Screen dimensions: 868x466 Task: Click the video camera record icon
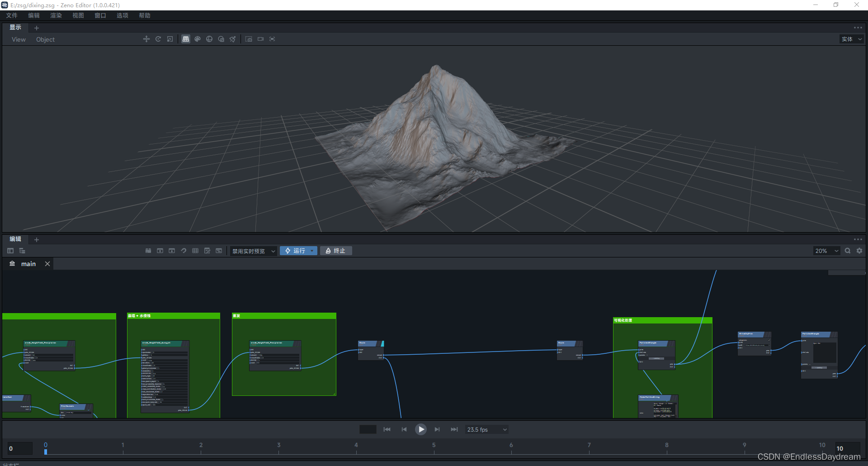tap(260, 39)
